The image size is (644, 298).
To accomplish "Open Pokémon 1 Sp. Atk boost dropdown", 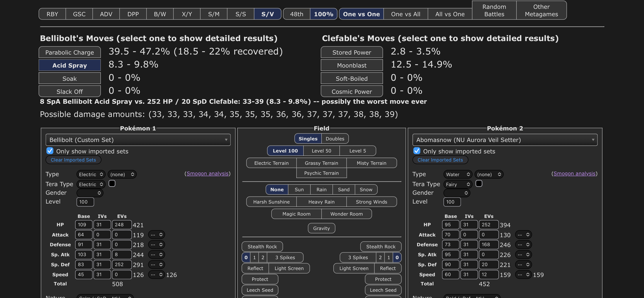I will point(156,254).
